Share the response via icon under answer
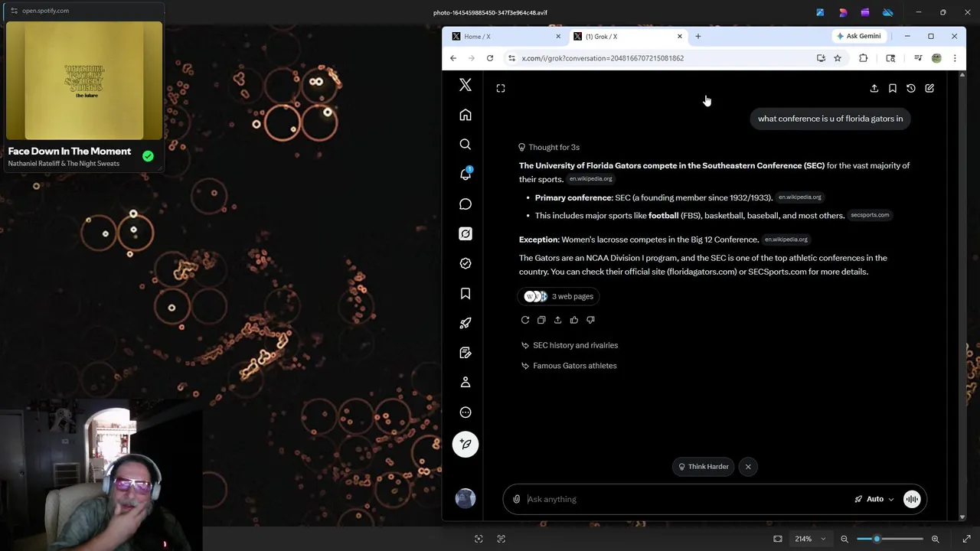Image resolution: width=980 pixels, height=551 pixels. pyautogui.click(x=557, y=320)
